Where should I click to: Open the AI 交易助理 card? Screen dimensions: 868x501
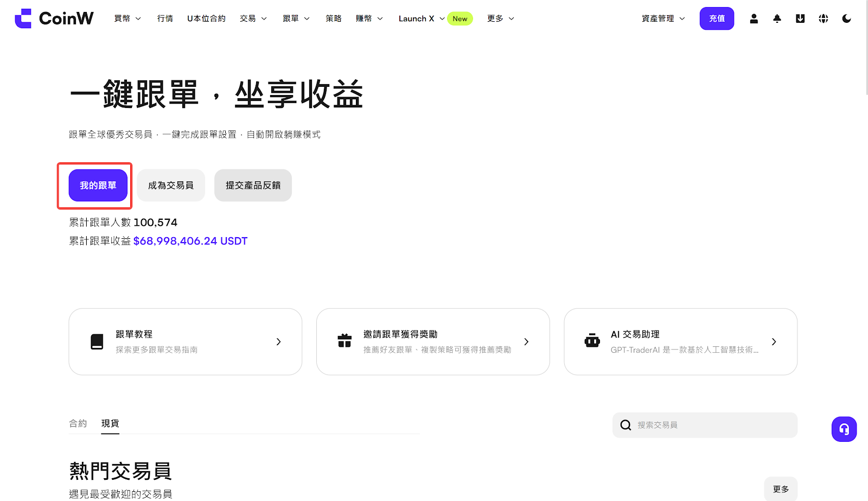click(x=680, y=341)
